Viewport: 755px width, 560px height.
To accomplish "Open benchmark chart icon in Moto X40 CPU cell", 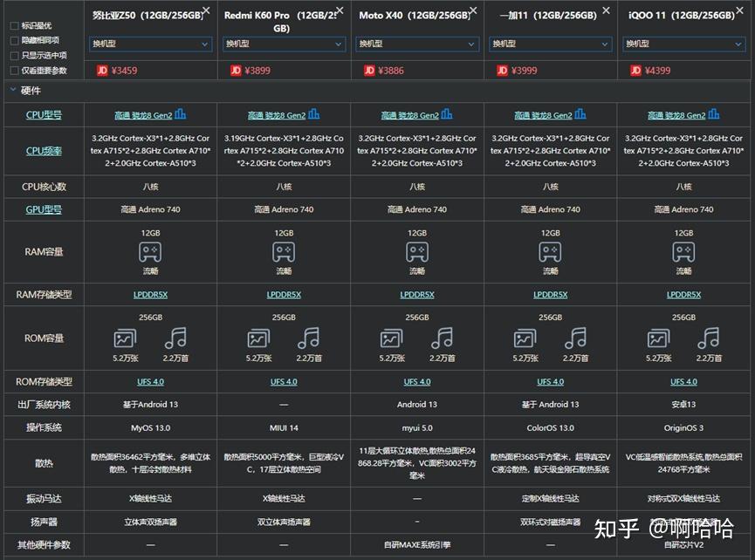I will pyautogui.click(x=447, y=114).
